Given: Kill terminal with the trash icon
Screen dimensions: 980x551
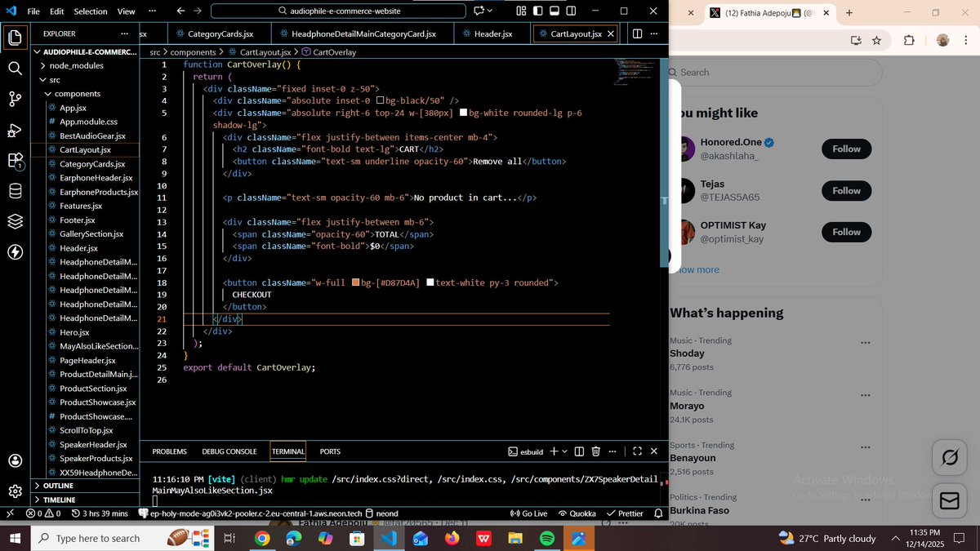Looking at the screenshot, I should tap(596, 451).
